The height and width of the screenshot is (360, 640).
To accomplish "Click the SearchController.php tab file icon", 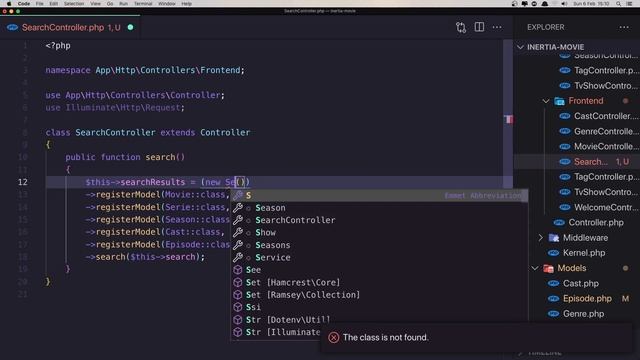I will 12,27.
